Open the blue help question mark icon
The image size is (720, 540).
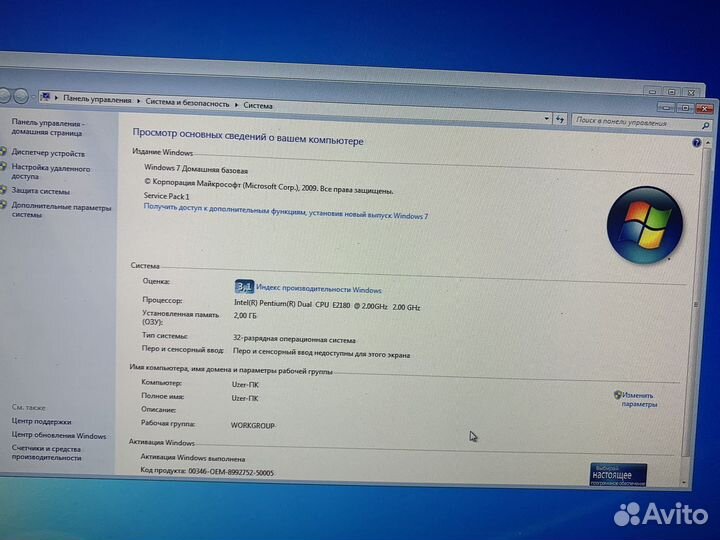click(696, 143)
